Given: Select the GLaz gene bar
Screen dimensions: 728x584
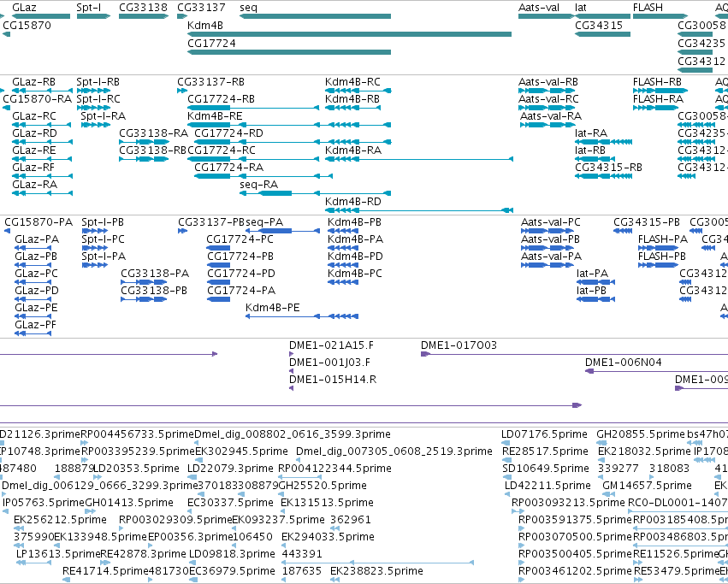Looking at the screenshot, I should (x=41, y=16).
